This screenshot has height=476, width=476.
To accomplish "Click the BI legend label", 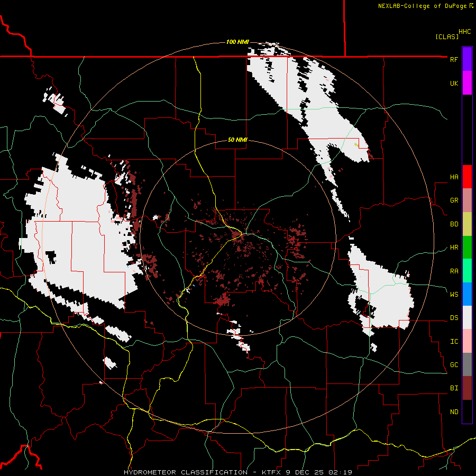I will (x=454, y=388).
